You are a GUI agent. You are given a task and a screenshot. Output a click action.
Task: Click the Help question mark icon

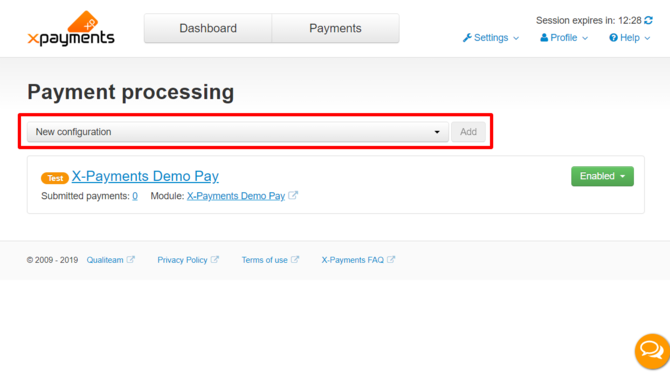click(x=613, y=38)
